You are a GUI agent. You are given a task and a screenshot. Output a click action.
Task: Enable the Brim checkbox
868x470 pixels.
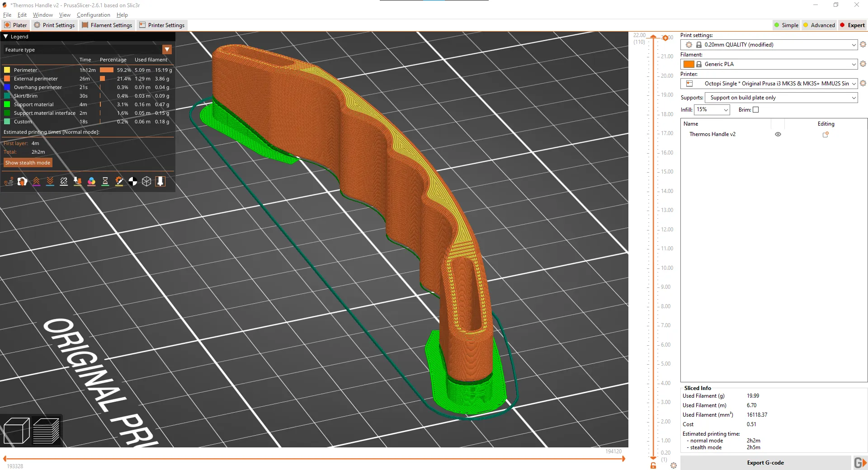(755, 110)
